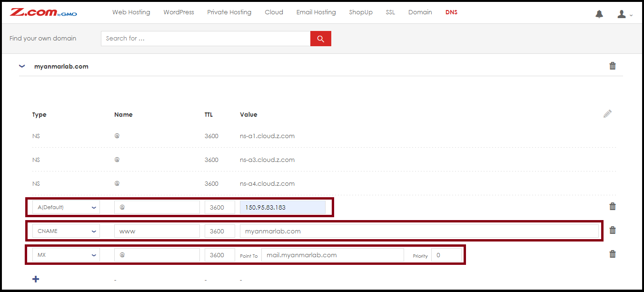Click the 3600 TTL in ns-a1 row
This screenshot has height=292, width=644.
tap(211, 136)
